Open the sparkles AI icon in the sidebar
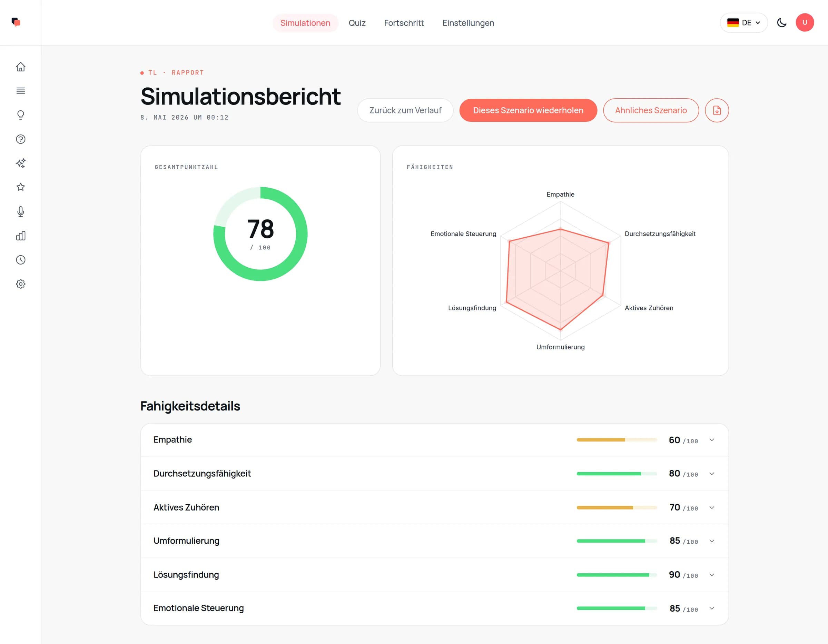 [20, 163]
